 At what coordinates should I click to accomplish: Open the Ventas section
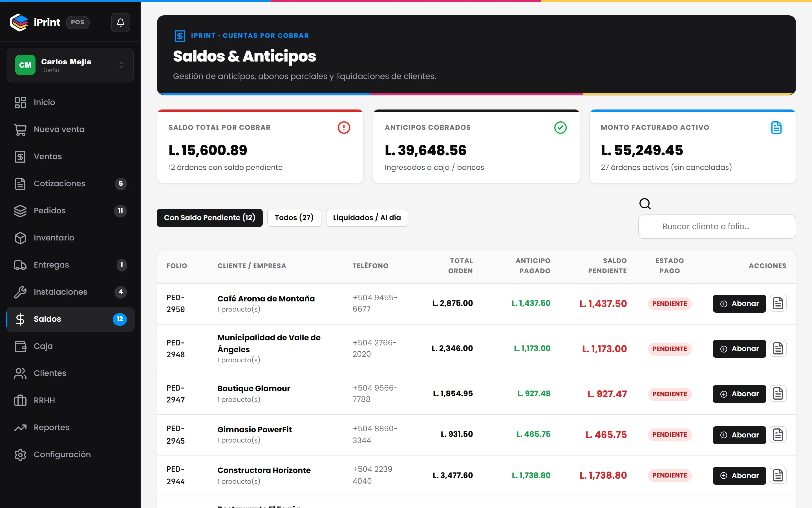tap(70, 157)
